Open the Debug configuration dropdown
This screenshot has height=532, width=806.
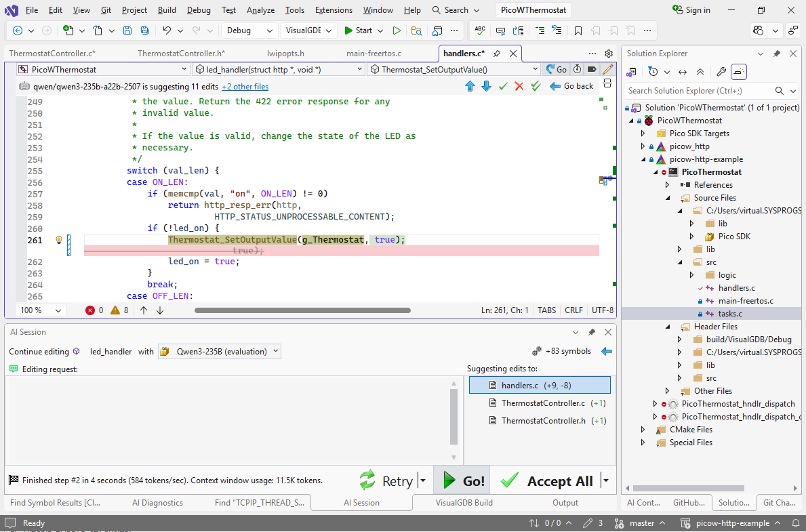248,30
